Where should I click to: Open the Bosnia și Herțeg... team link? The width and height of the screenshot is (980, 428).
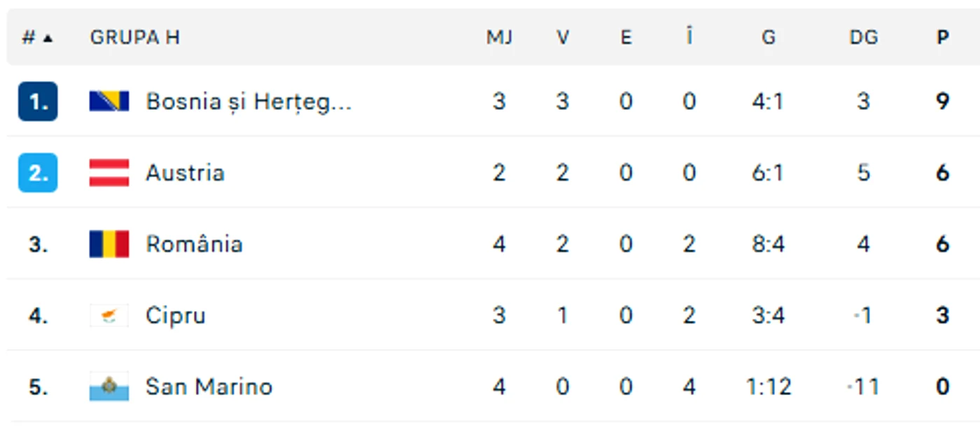248,102
